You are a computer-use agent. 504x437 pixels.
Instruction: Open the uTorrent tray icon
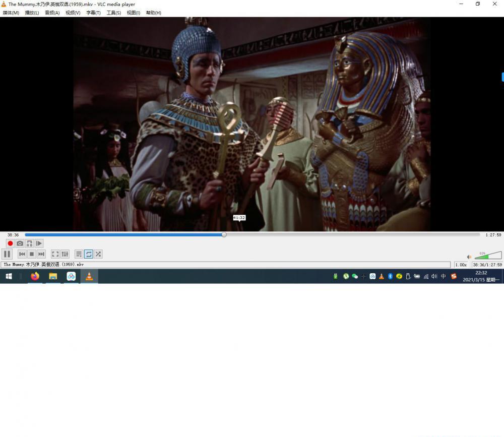tap(346, 276)
